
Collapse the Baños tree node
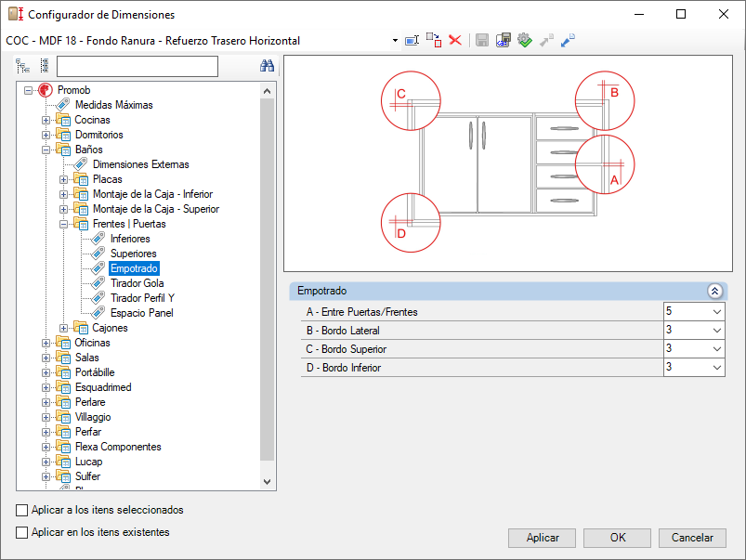46,150
